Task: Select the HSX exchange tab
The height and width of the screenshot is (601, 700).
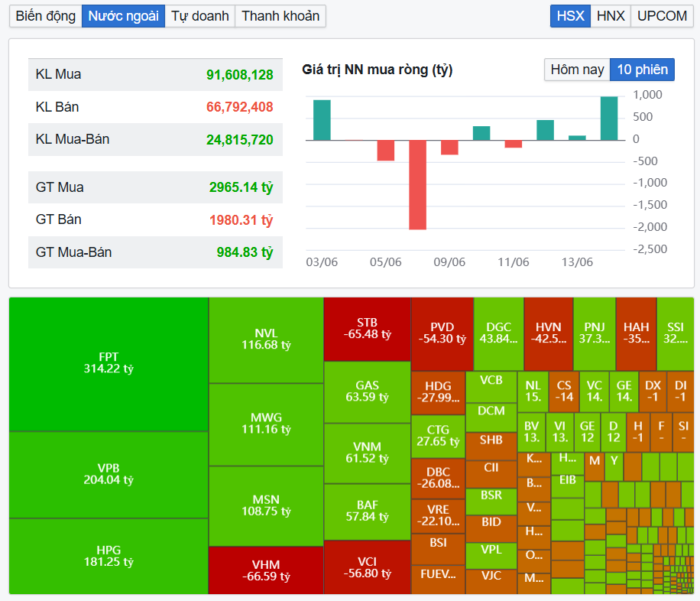Action: [570, 16]
